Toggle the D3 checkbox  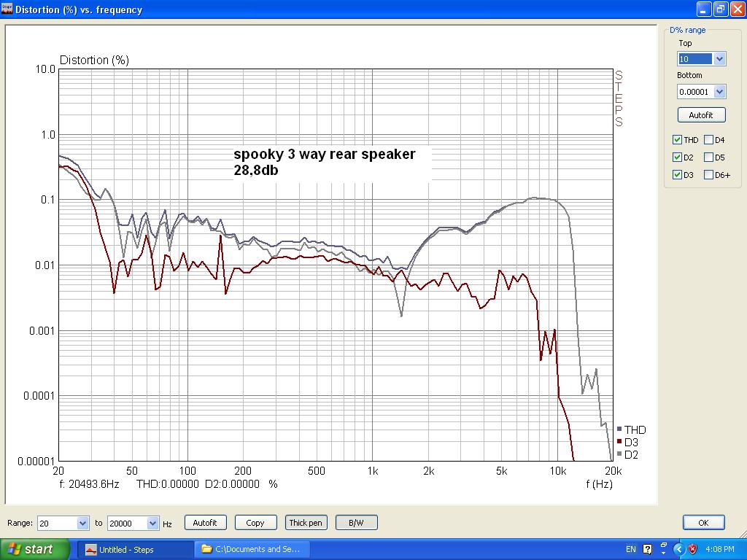pyautogui.click(x=677, y=175)
